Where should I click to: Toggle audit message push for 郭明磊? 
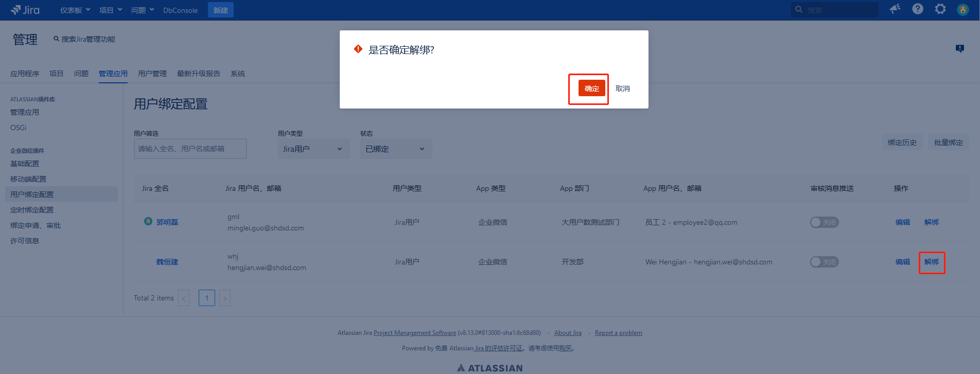(824, 222)
